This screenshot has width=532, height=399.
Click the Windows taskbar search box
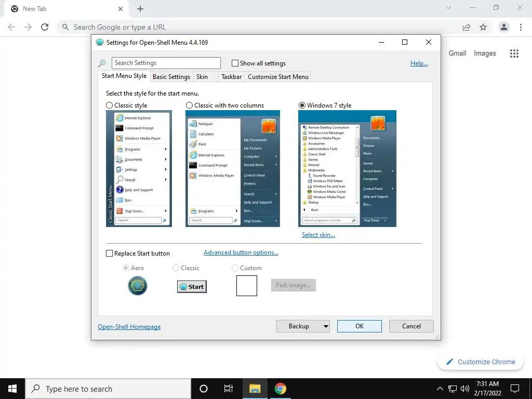(108, 389)
